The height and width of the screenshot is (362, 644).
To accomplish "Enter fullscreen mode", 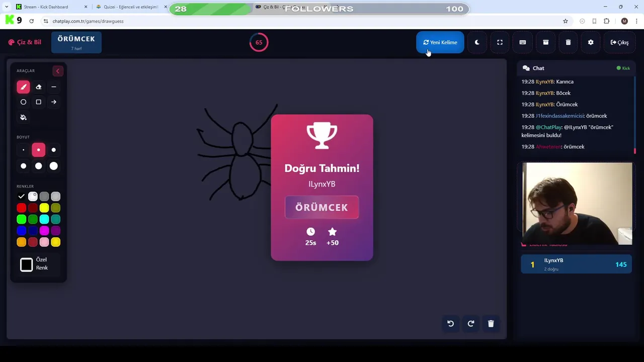I will click(x=500, y=42).
